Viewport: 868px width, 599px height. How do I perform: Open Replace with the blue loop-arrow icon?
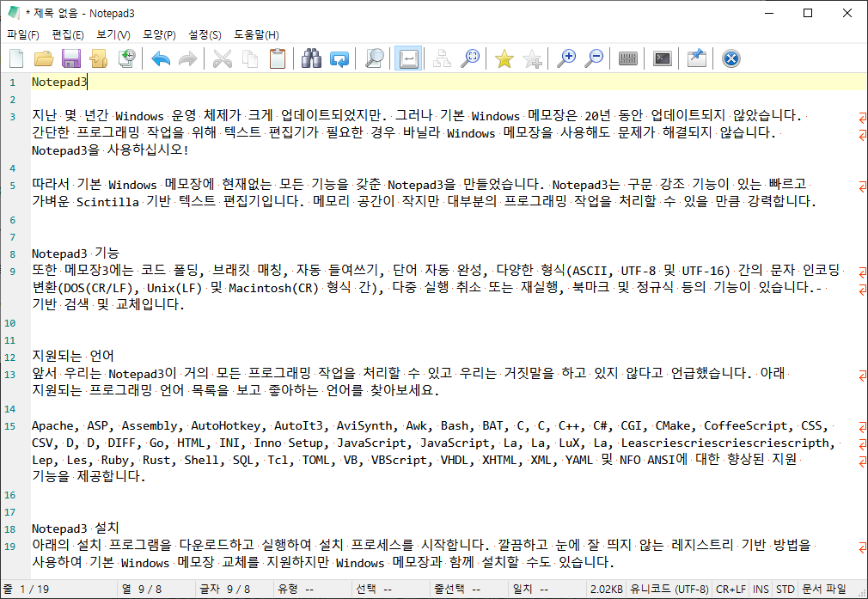coord(339,58)
